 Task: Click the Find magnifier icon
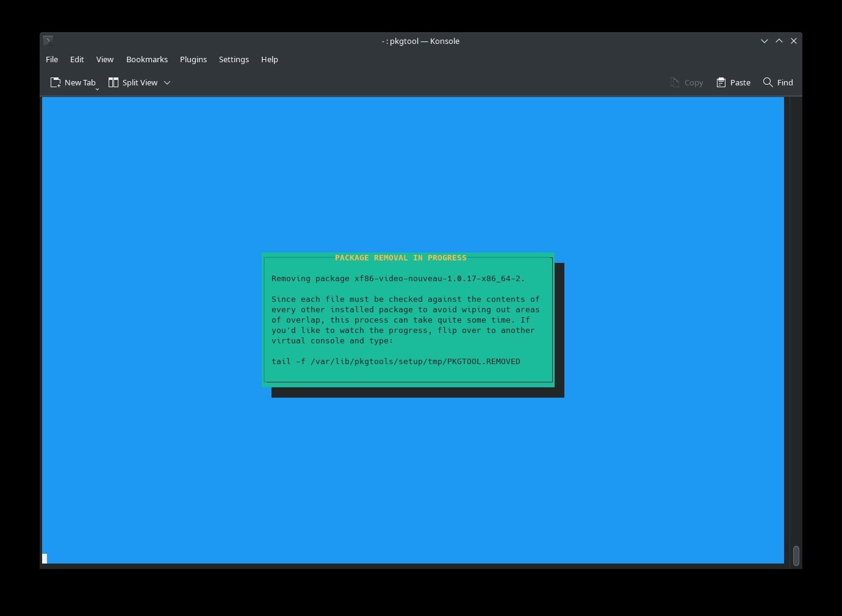768,82
